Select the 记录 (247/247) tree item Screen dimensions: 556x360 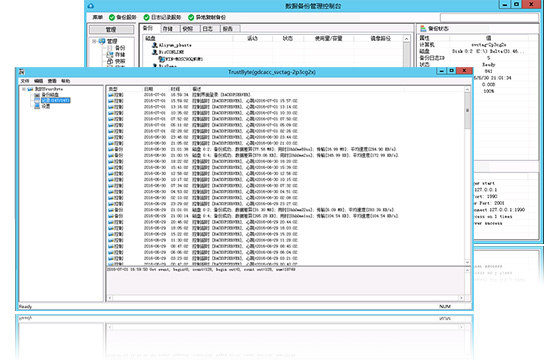tap(55, 100)
